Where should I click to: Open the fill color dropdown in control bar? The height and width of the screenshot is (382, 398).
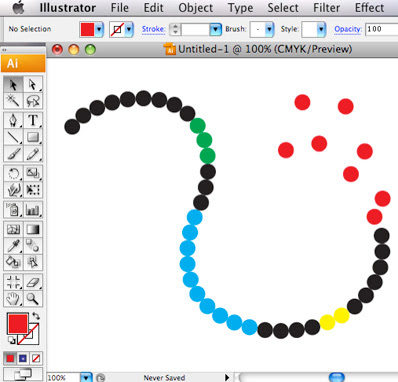[x=99, y=30]
